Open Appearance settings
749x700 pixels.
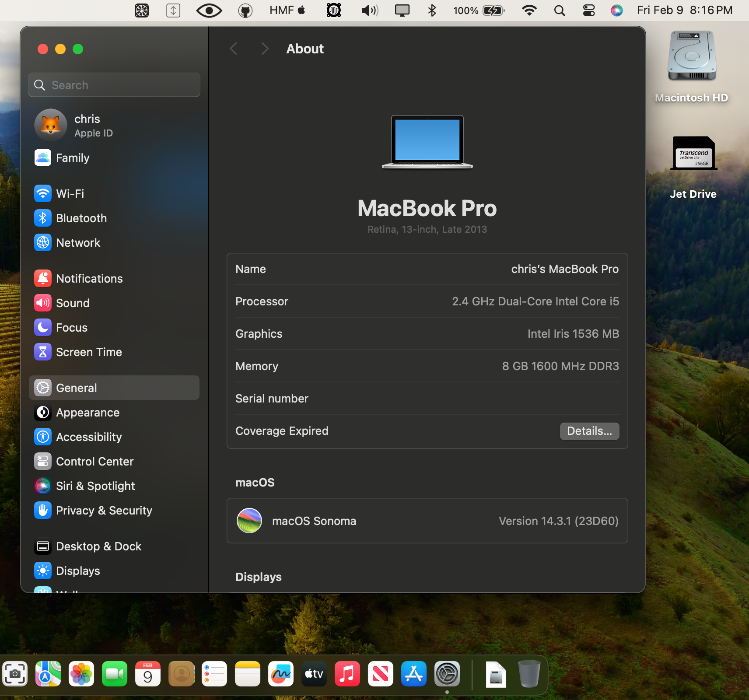pyautogui.click(x=114, y=412)
